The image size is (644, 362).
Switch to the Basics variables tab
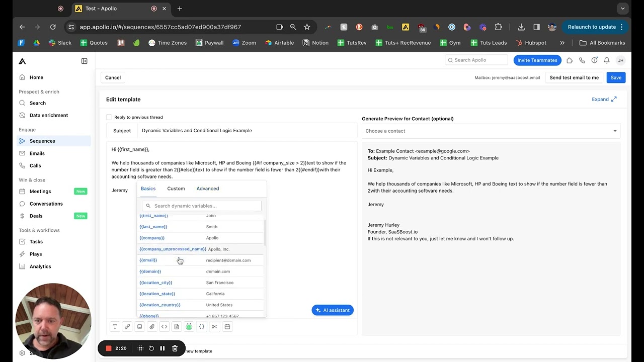click(x=148, y=189)
